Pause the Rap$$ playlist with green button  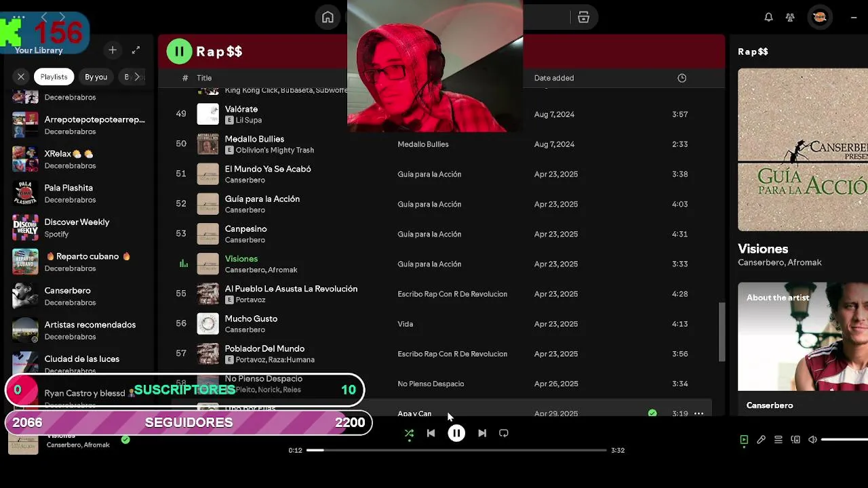[179, 51]
